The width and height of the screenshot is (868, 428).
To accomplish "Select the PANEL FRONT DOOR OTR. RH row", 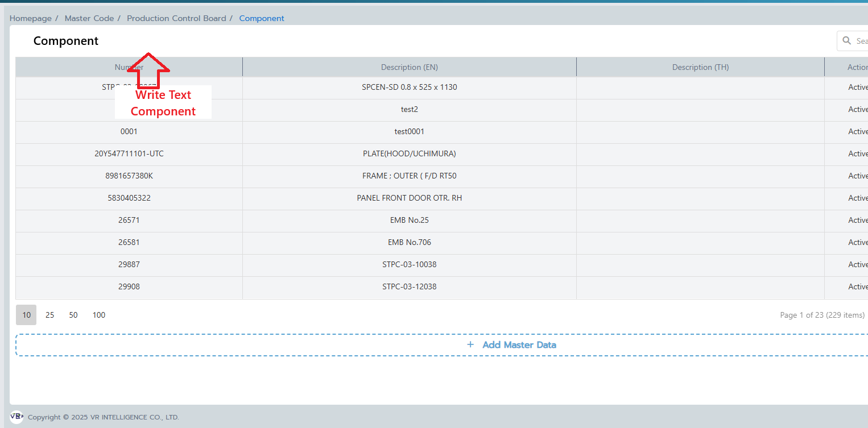I will pos(409,198).
